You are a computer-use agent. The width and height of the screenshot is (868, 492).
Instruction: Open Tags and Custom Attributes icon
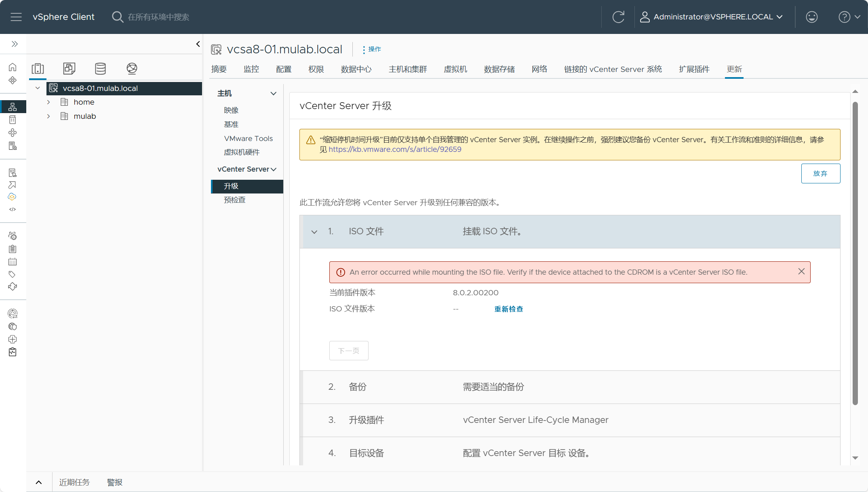tap(13, 274)
